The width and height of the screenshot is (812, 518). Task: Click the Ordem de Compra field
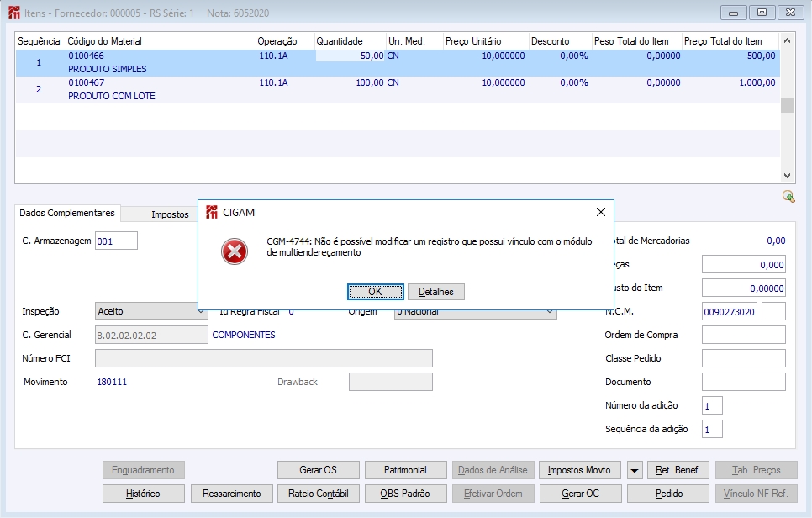point(744,335)
